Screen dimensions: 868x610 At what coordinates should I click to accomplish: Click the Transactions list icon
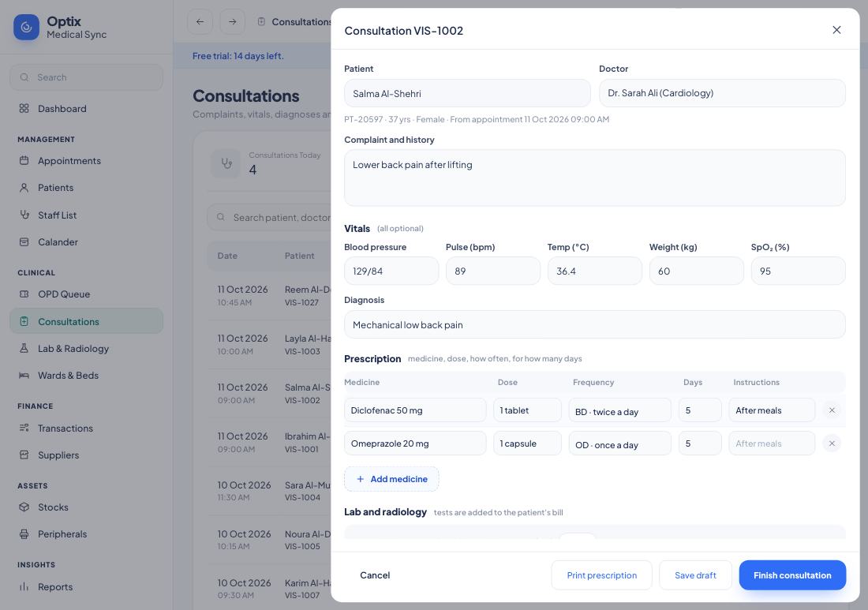click(x=24, y=428)
